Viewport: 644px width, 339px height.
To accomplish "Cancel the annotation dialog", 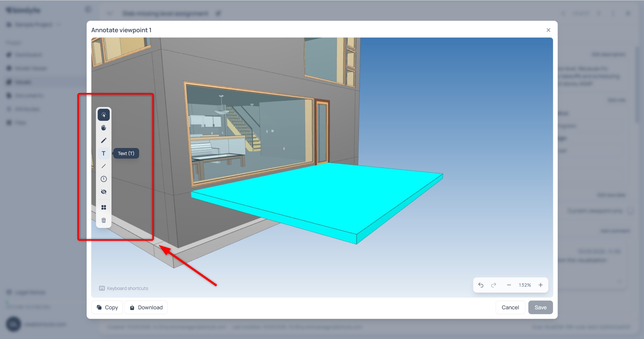I will click(x=510, y=307).
